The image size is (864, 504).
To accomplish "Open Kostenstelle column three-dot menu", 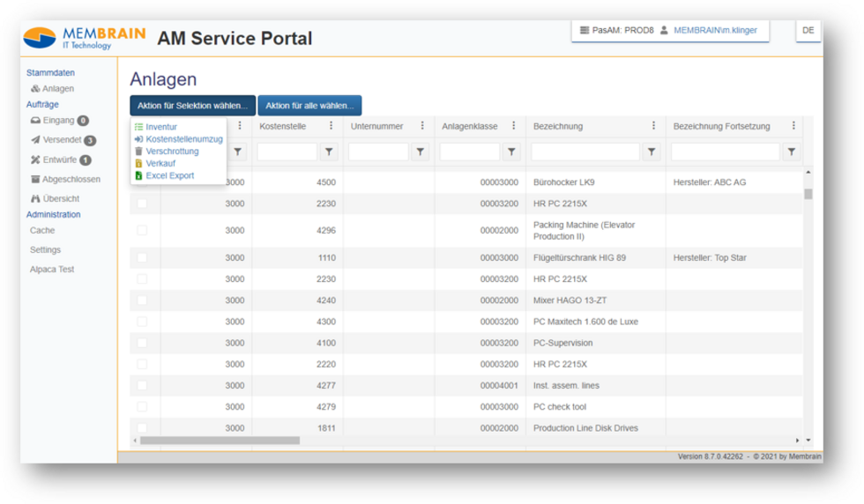I will pyautogui.click(x=331, y=126).
